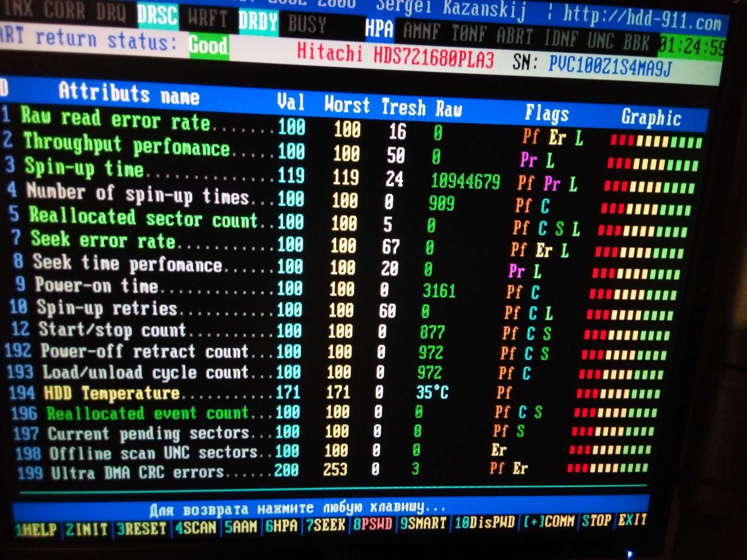This screenshot has width=747, height=560.
Task: Select the Throughput perfomance row
Action: 351,152
